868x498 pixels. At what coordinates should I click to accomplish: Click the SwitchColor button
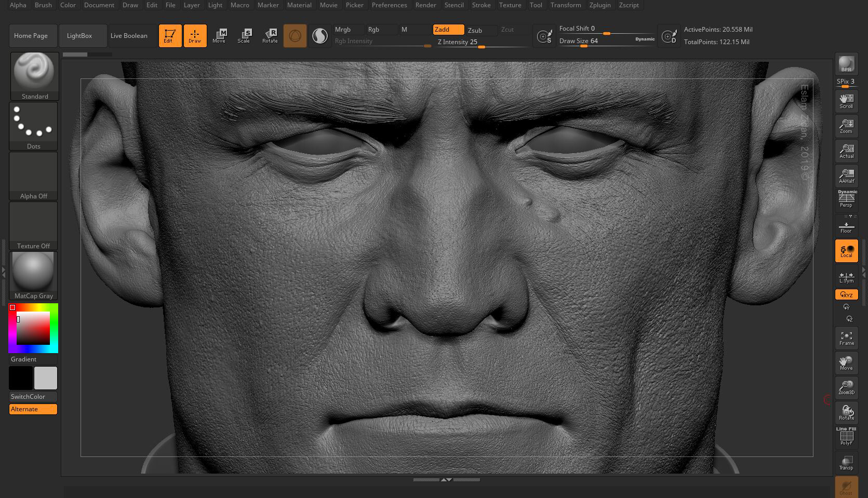[x=33, y=397]
